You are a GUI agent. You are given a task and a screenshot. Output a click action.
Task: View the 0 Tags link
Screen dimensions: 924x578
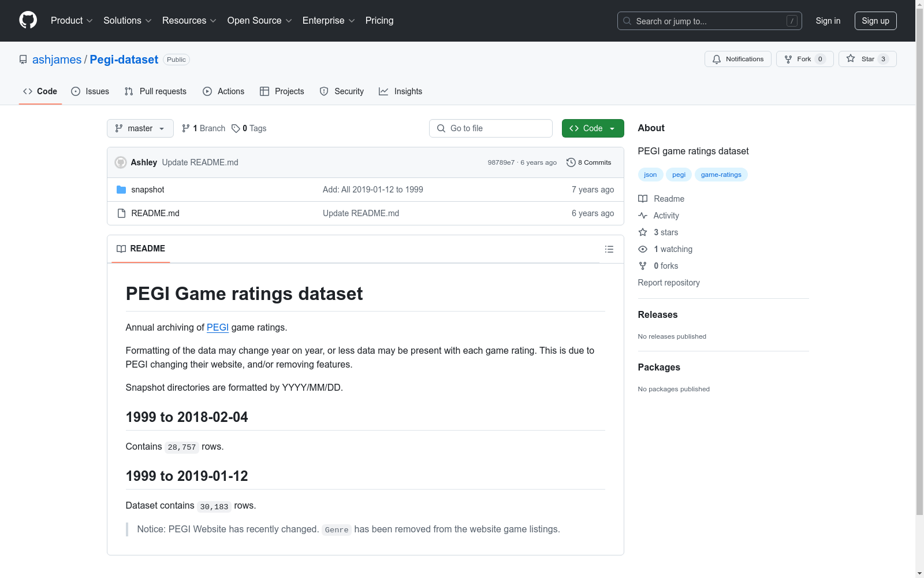[x=249, y=128]
